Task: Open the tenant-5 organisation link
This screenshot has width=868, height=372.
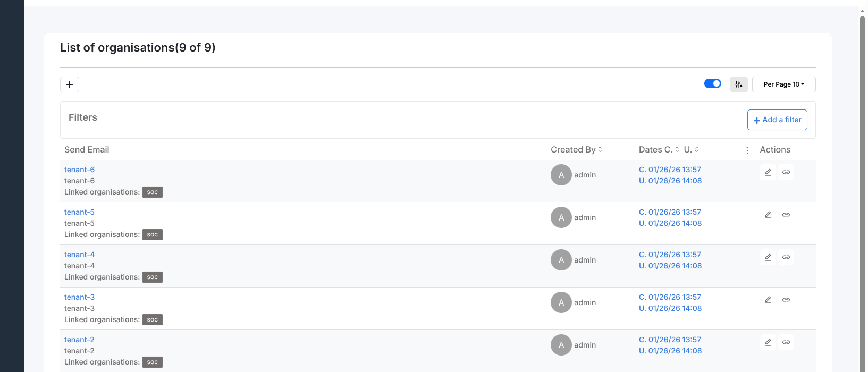Action: [79, 212]
